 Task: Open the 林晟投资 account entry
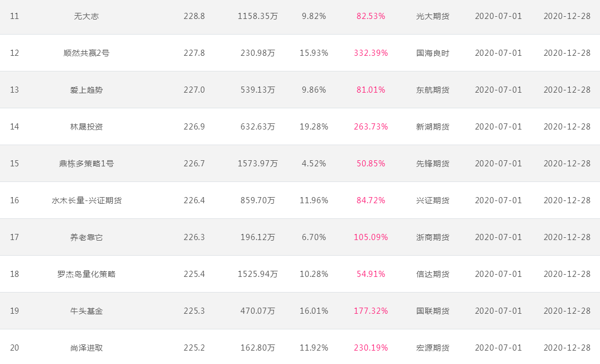click(87, 127)
